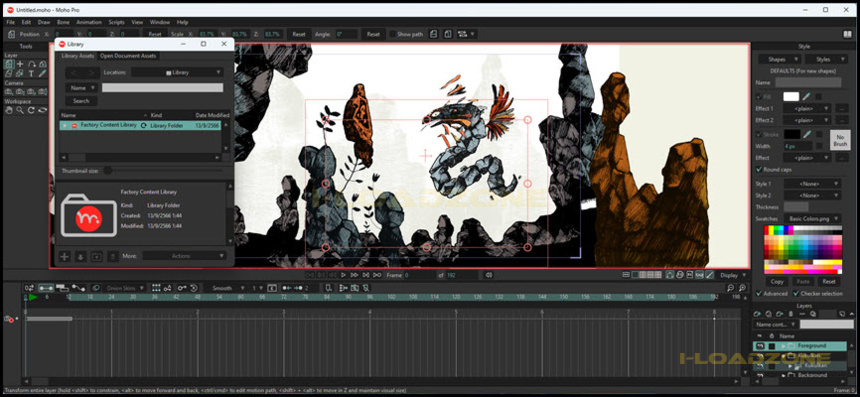Select the Follow Path tool

(x=32, y=64)
